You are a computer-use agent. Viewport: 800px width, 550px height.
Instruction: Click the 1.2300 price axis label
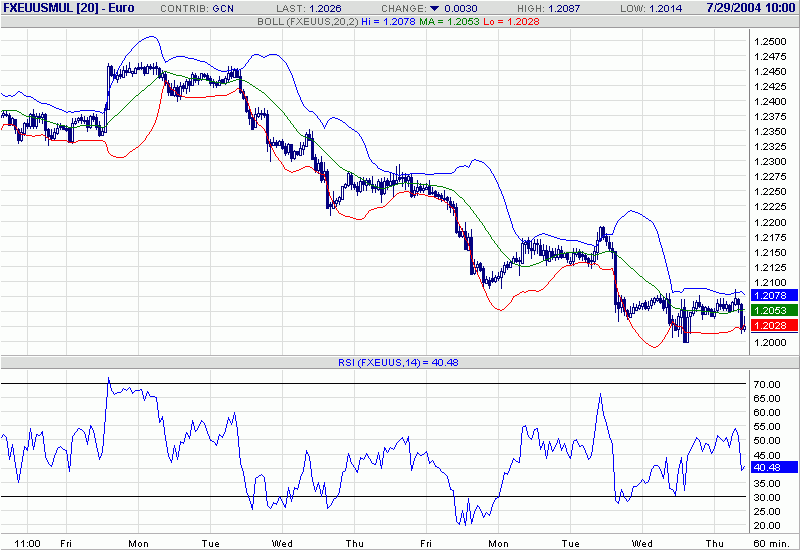770,162
